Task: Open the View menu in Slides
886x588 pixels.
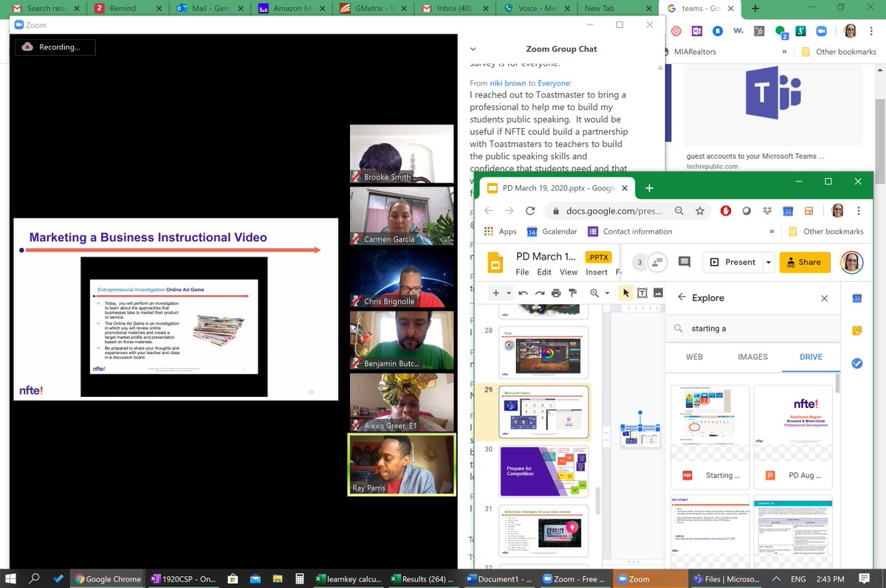Action: [569, 272]
